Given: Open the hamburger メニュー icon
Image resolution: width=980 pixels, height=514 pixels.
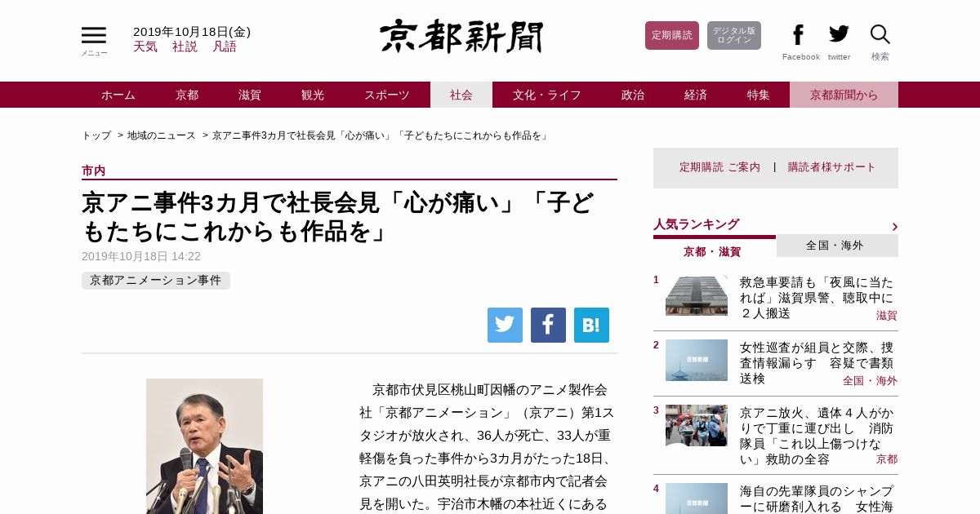Looking at the screenshot, I should (94, 36).
